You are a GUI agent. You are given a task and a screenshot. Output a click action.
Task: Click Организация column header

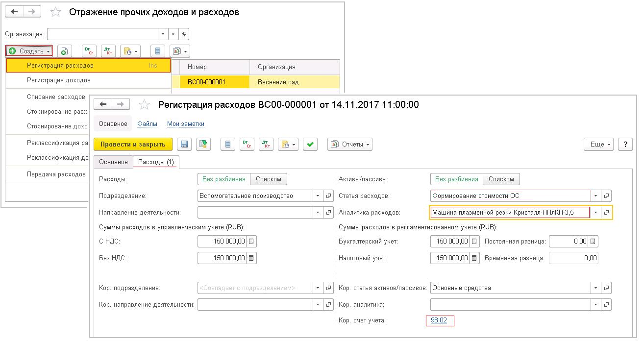pyautogui.click(x=295, y=67)
